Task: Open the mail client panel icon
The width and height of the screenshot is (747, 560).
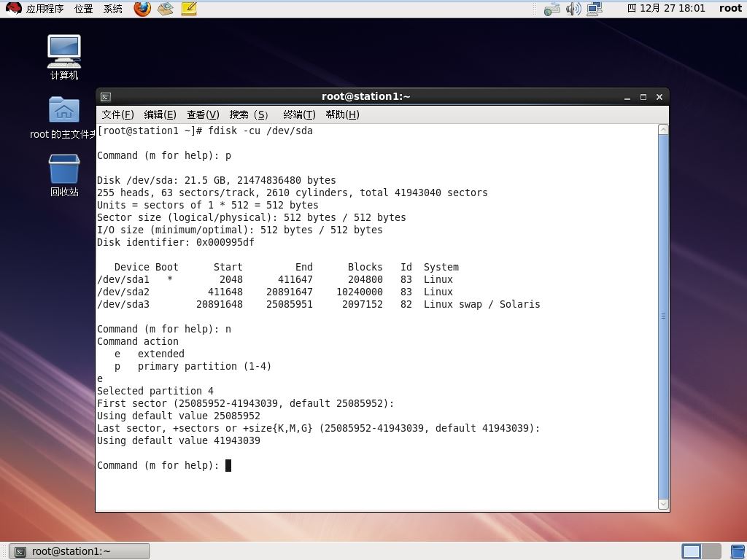Action: click(166, 8)
